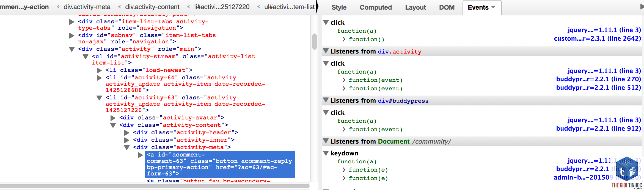Click div#buddypress selector in listeners header

click(x=403, y=100)
